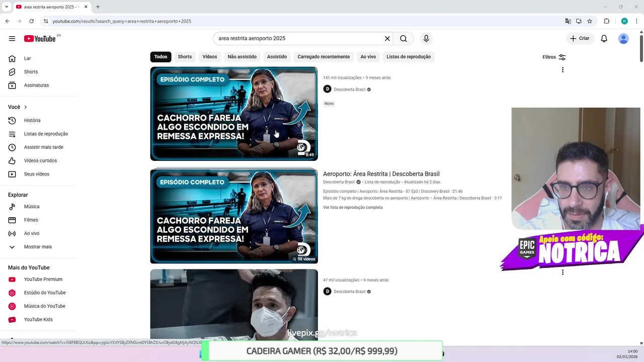Open Shorts in the sidebar
The height and width of the screenshot is (362, 644).
click(x=38, y=72)
